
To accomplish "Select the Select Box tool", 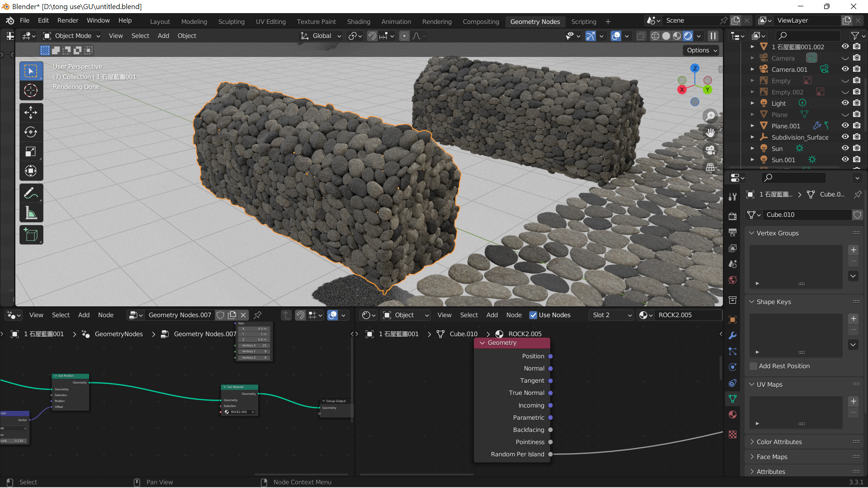I will tap(31, 71).
